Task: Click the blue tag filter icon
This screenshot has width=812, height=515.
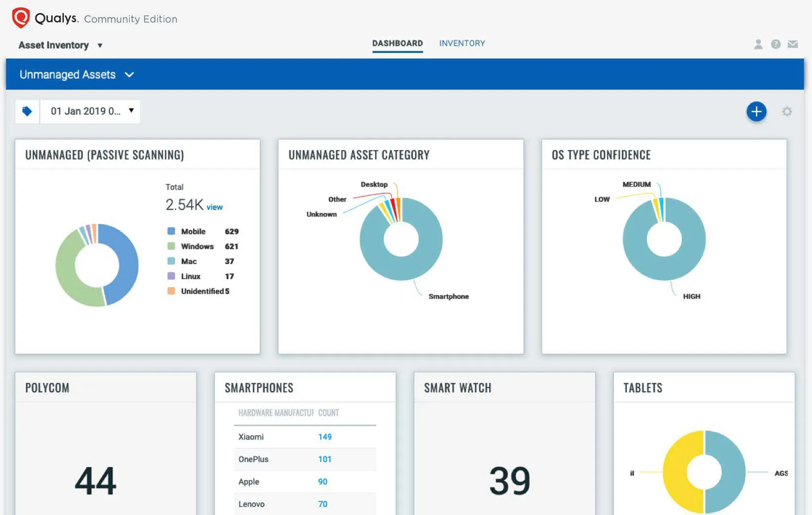Action: click(x=27, y=111)
